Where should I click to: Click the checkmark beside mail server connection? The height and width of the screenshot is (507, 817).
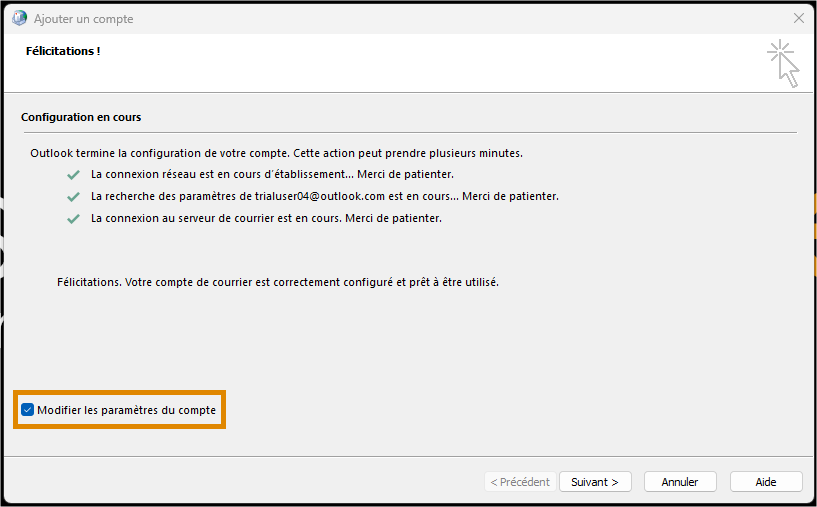pos(73,219)
